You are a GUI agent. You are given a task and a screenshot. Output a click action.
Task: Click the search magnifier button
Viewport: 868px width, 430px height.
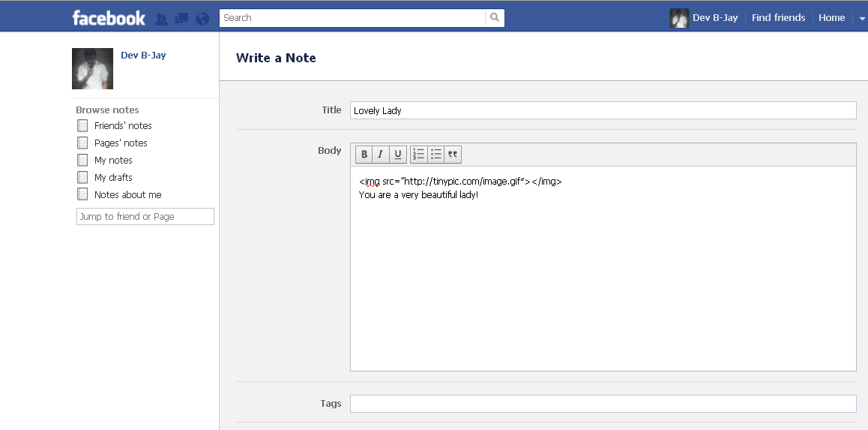coord(495,18)
